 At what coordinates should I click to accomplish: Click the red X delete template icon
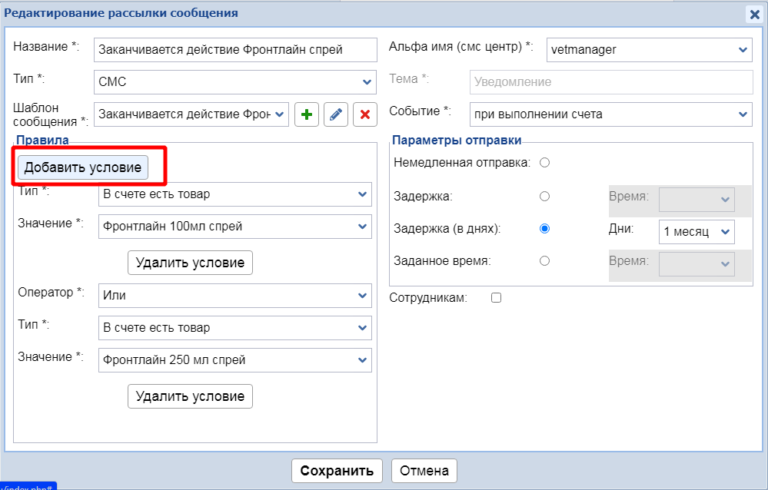point(365,115)
